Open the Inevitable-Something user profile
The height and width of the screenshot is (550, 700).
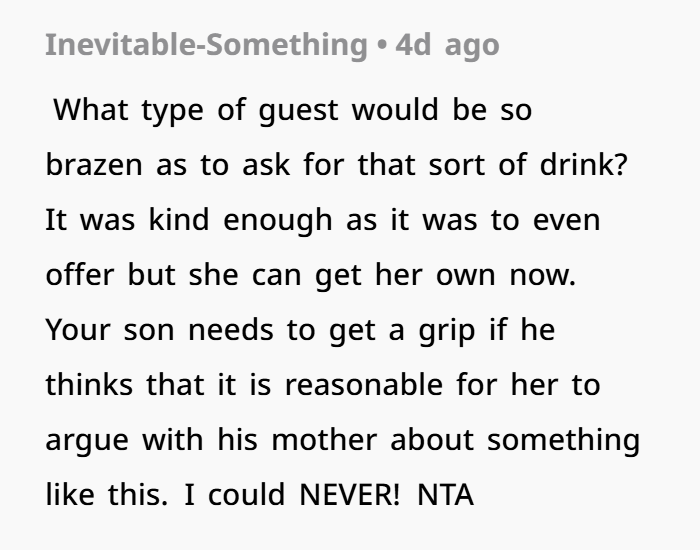coord(205,45)
